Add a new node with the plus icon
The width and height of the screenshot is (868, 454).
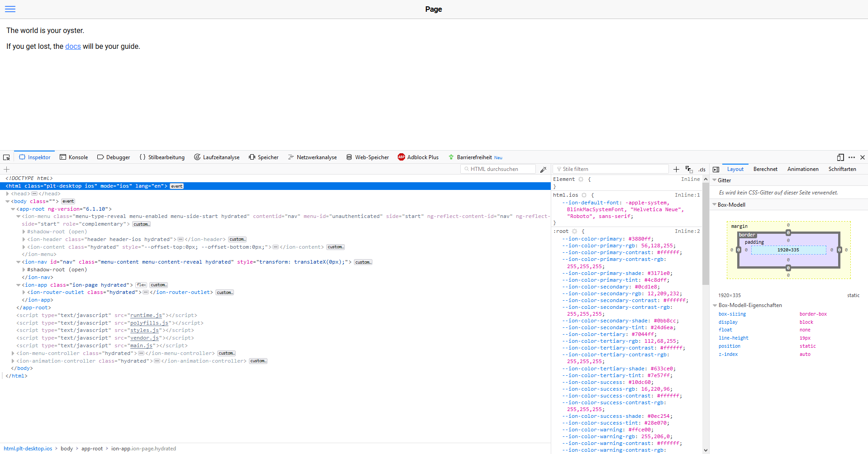point(7,169)
